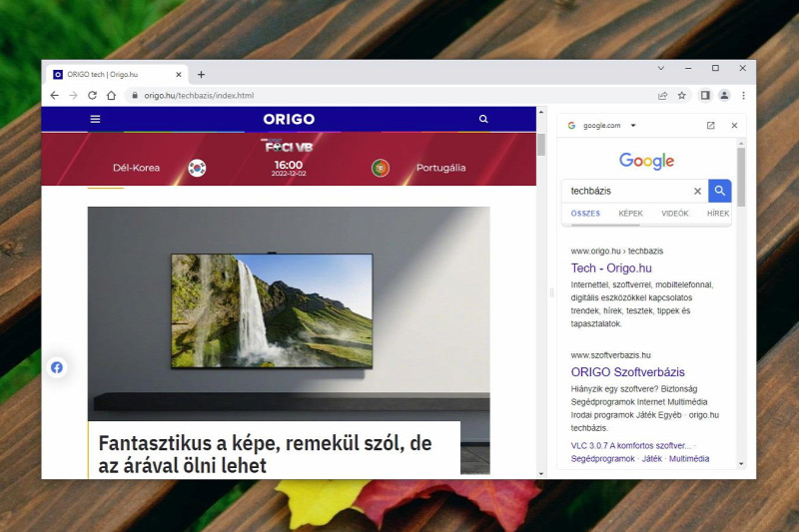
Task: Open a new browser tab
Action: [202, 74]
